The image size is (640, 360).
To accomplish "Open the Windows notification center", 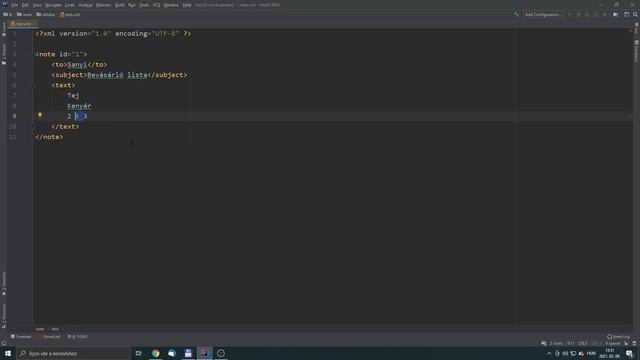I will pyautogui.click(x=630, y=353).
